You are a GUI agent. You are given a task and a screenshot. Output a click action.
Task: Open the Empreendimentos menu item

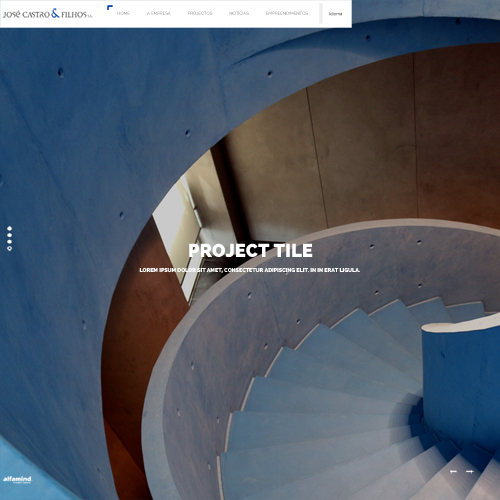pos(287,13)
